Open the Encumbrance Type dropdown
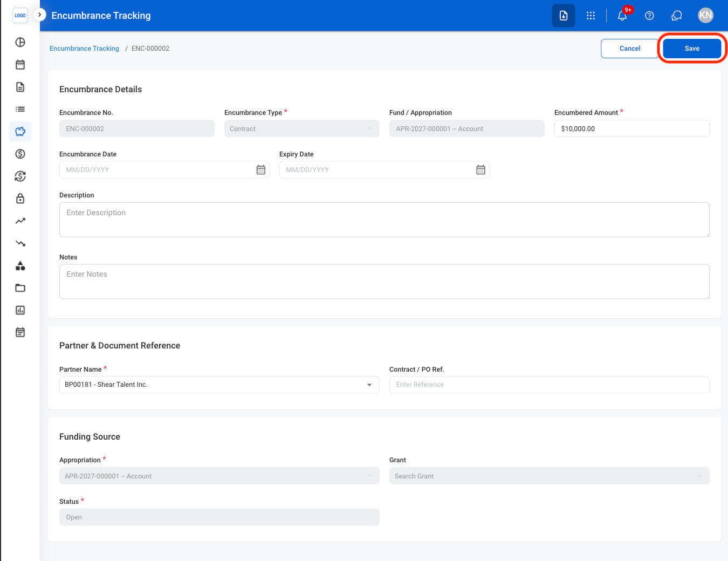The image size is (728, 561). point(302,129)
